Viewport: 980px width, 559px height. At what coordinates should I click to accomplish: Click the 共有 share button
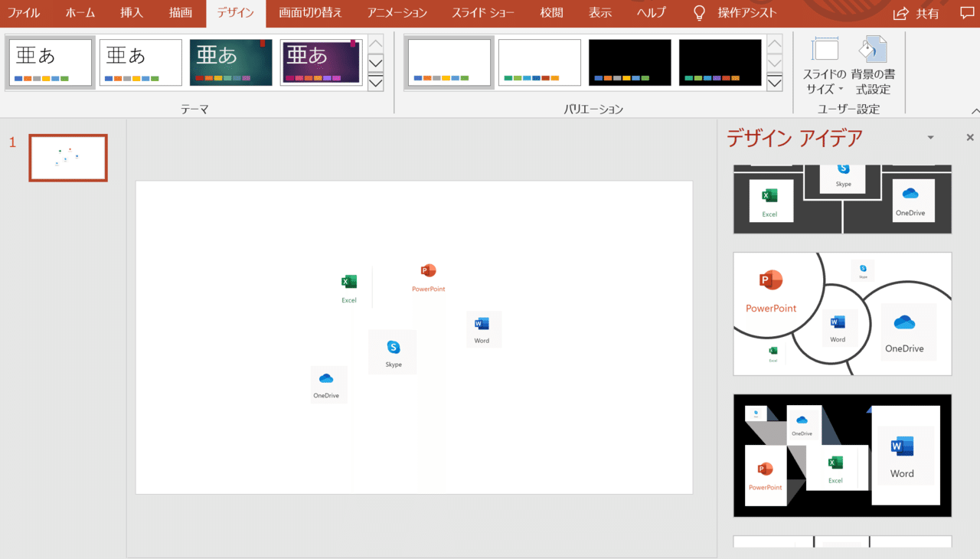[916, 14]
